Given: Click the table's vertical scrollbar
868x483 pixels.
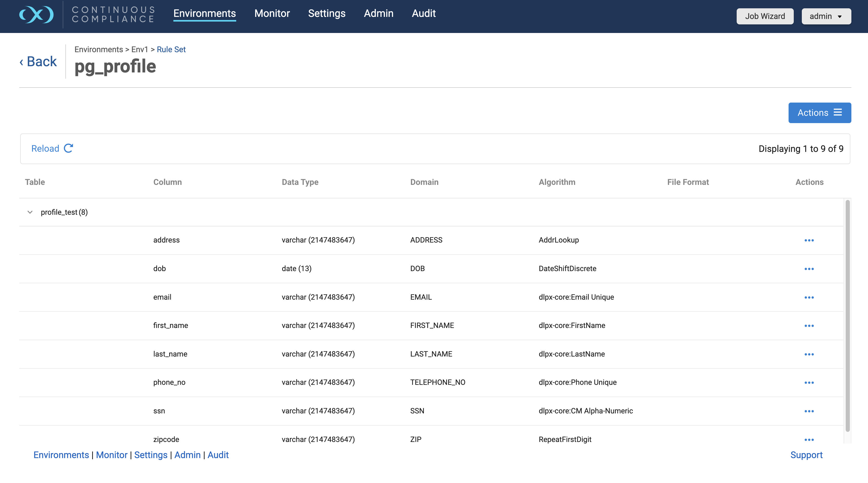Looking at the screenshot, I should (x=847, y=316).
